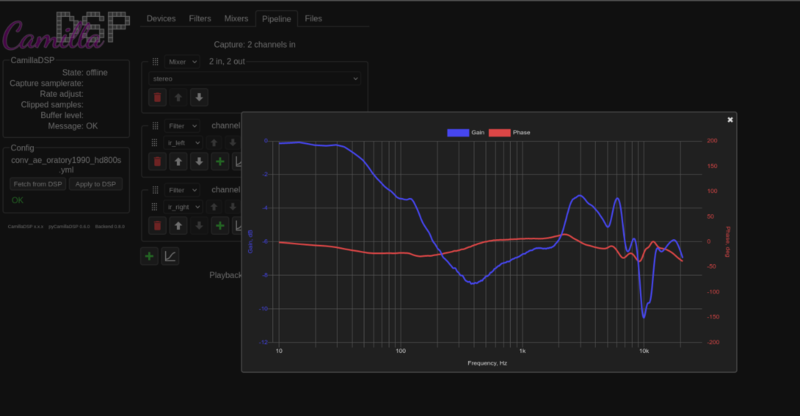Viewport: 800px width, 416px height.
Task: Open the Filters tab
Action: coord(199,18)
